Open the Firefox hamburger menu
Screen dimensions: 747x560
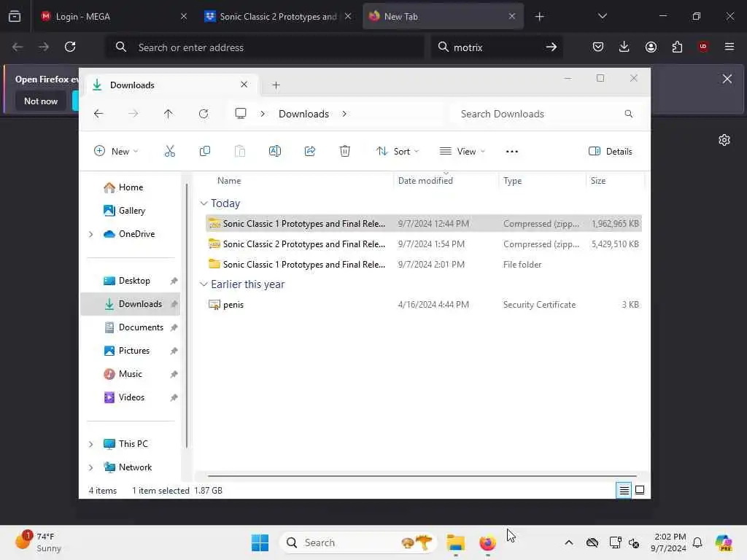(x=729, y=47)
